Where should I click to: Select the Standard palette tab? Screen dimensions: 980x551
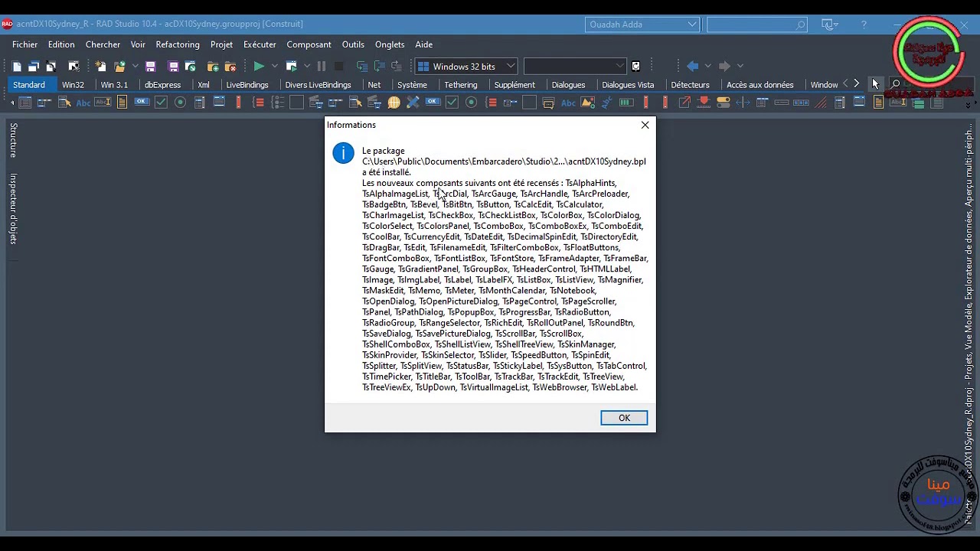click(x=29, y=85)
